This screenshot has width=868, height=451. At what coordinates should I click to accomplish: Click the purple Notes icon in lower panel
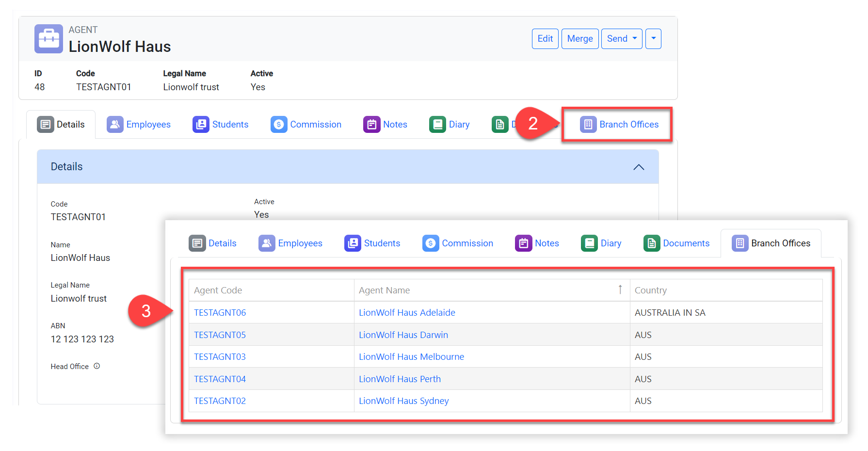pos(523,243)
